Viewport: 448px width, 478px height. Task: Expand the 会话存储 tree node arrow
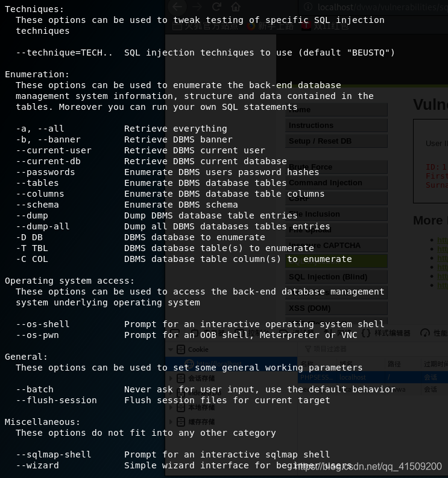point(171,378)
